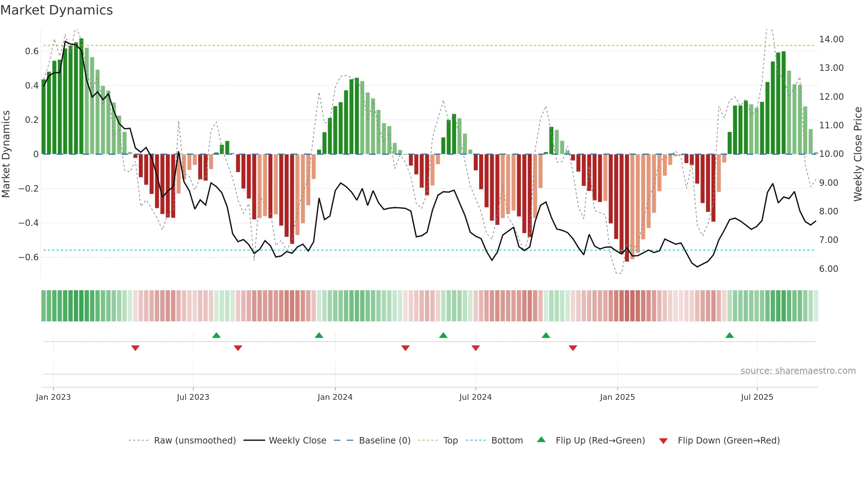Click the flip-down marker after Jan 2024
Screen dimensions: 868x488
point(405,348)
